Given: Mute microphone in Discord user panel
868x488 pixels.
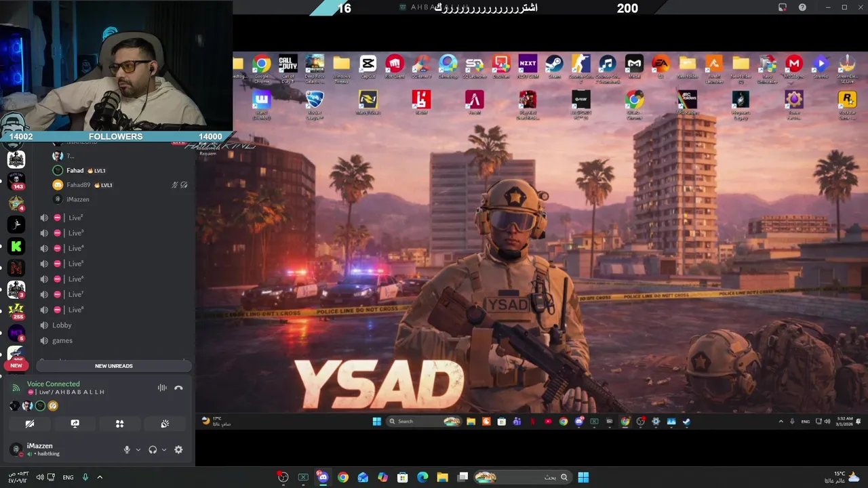Looking at the screenshot, I should pos(127,449).
